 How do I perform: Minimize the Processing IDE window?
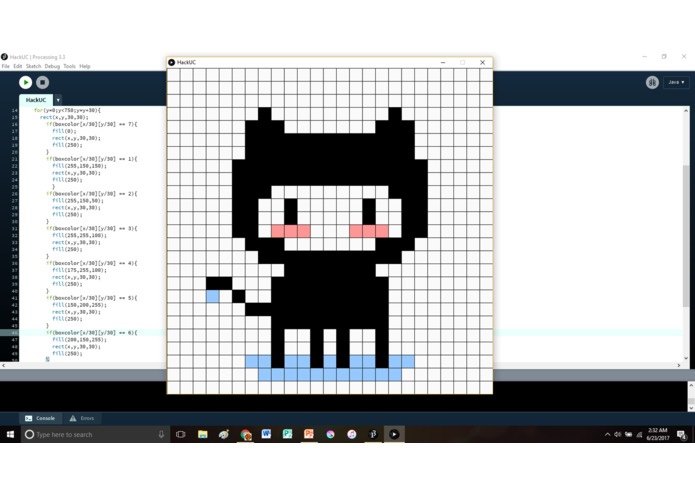pyautogui.click(x=645, y=57)
